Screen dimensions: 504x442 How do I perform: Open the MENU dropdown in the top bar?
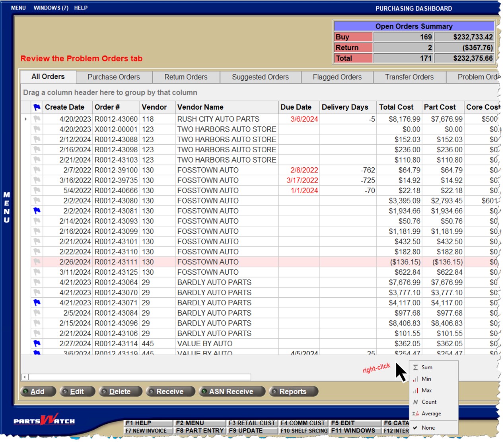coord(18,8)
